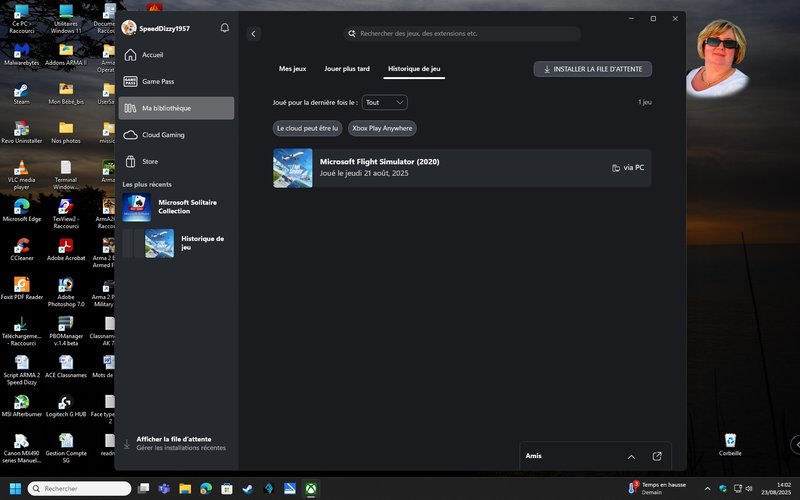This screenshot has width=800, height=500.
Task: Open the 'Tout' last-played filter dropdown
Action: (385, 103)
